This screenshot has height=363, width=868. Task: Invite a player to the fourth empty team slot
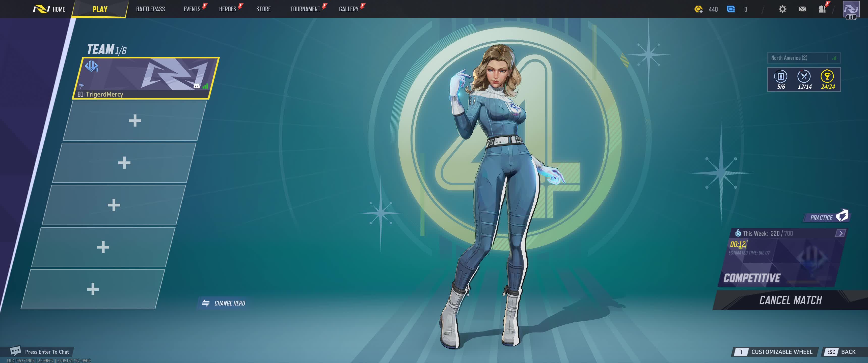(103, 247)
